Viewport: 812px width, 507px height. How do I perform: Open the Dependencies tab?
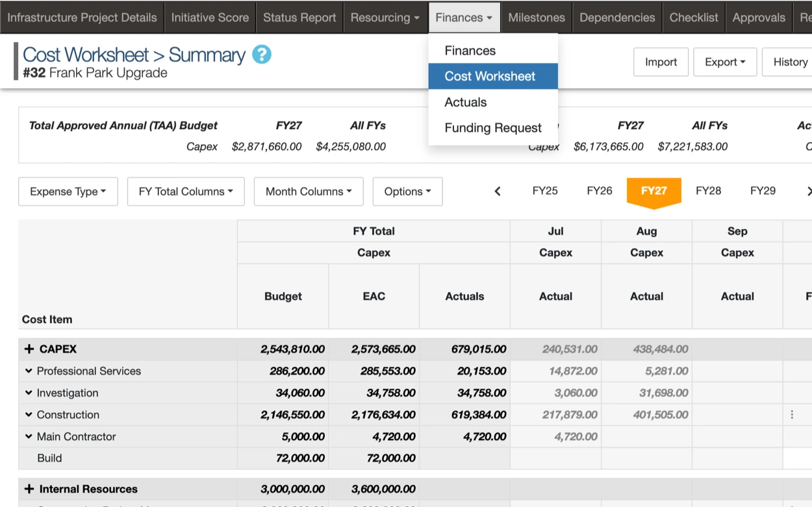coord(617,18)
